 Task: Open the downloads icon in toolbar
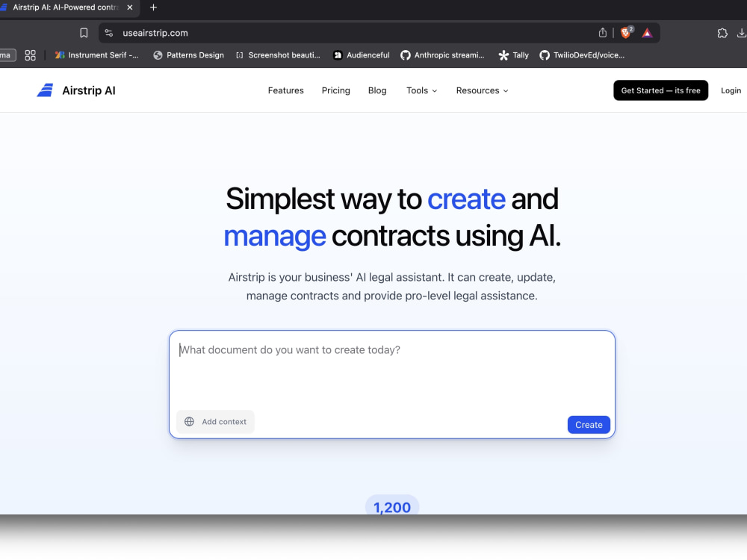click(x=742, y=33)
